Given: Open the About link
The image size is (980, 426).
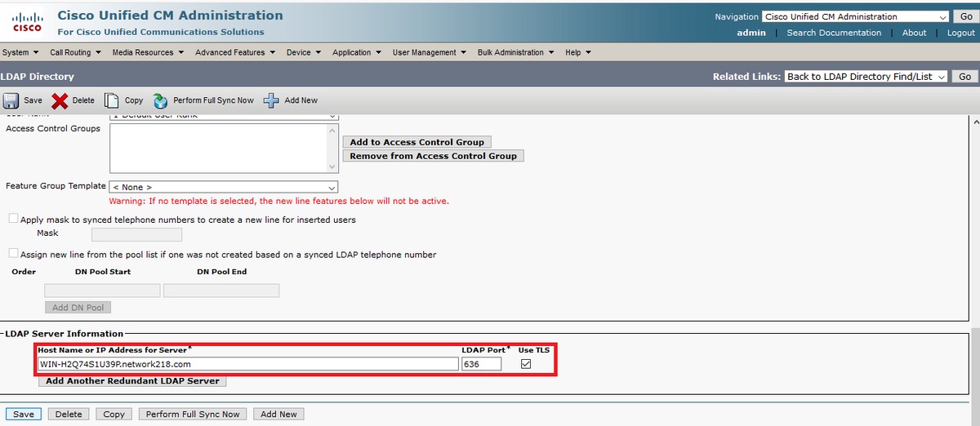Looking at the screenshot, I should coord(914,33).
